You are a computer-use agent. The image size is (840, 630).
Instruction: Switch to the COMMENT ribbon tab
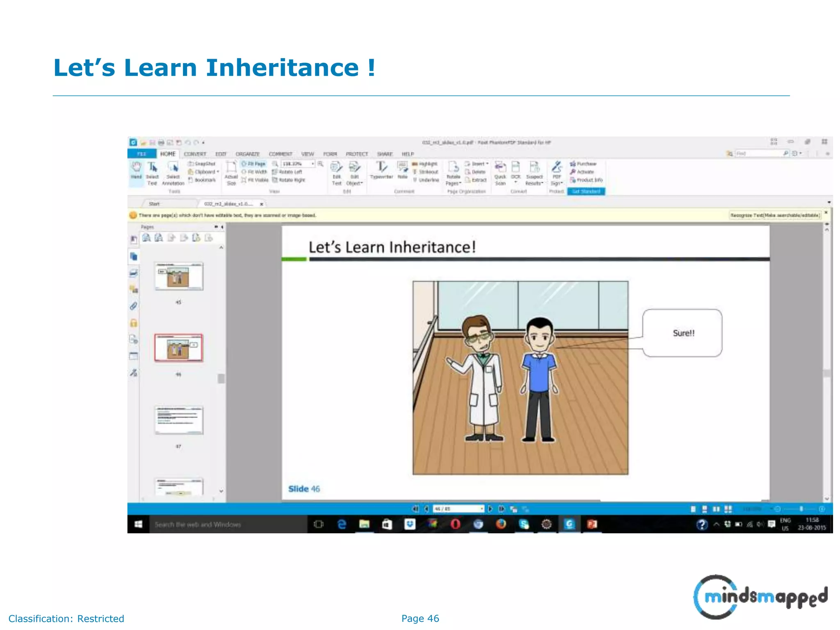[281, 154]
